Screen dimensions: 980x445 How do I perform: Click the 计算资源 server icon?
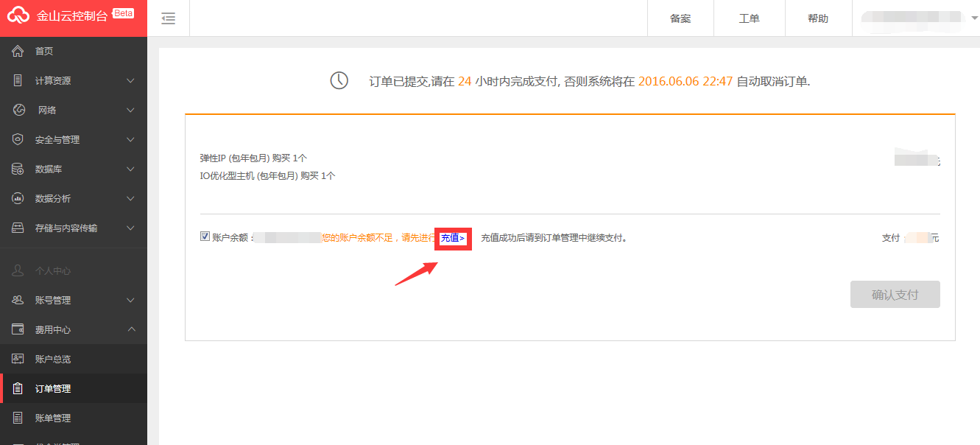coord(18,81)
